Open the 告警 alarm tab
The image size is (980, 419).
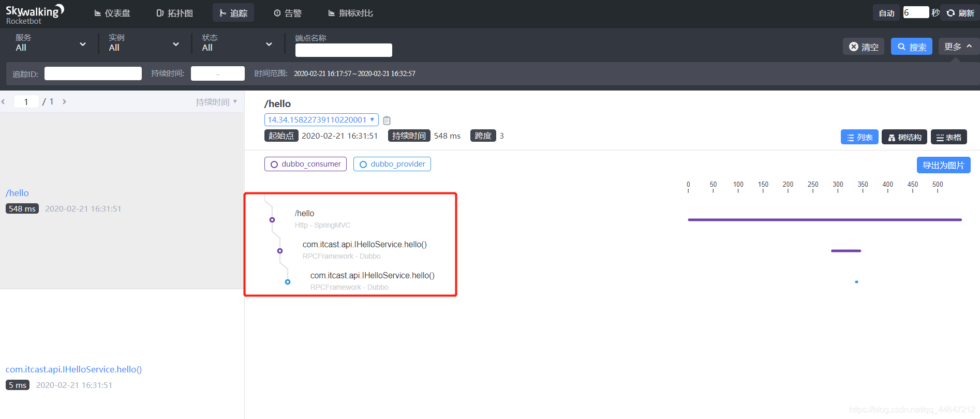(288, 13)
